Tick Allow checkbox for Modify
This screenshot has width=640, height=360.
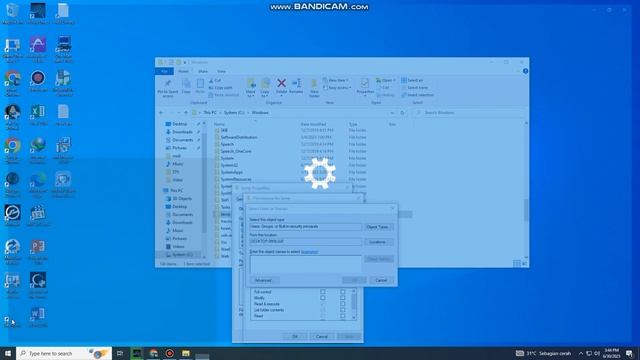[323, 298]
